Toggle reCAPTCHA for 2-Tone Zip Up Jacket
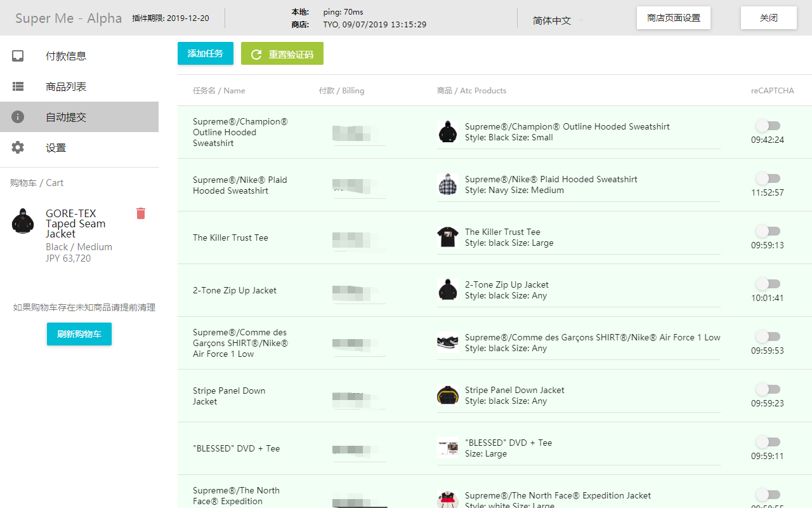The image size is (812, 508). (x=768, y=284)
